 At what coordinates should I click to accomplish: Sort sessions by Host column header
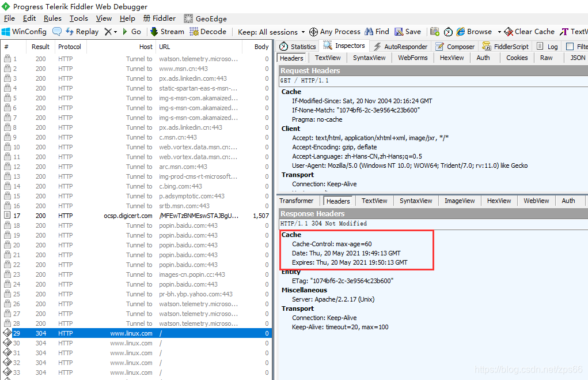click(121, 47)
